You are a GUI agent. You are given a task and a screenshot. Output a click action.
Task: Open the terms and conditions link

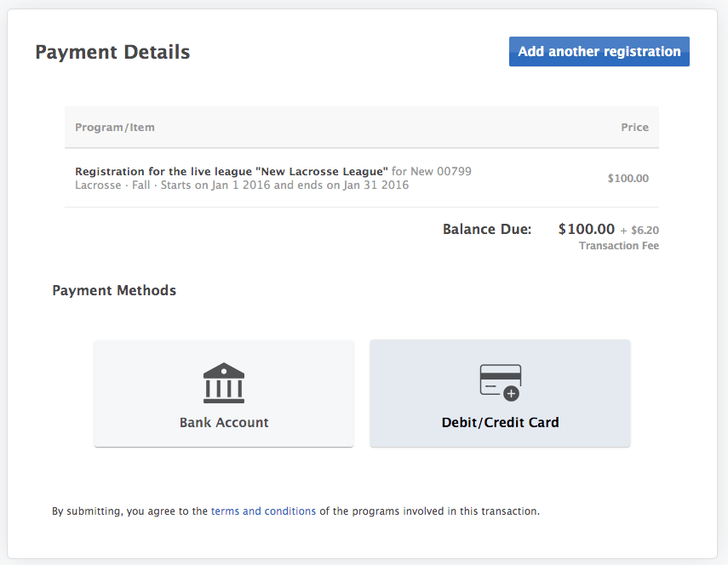coord(263,511)
